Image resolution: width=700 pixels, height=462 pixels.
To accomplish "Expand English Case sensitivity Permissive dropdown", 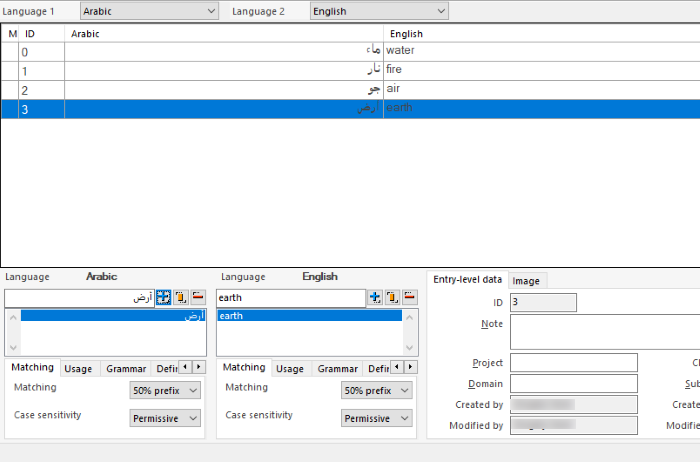I will (377, 418).
